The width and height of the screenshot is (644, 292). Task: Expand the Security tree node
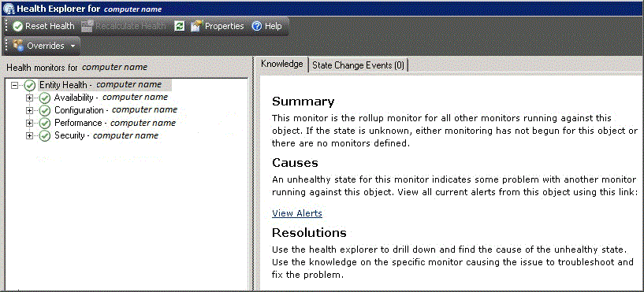[x=29, y=135]
